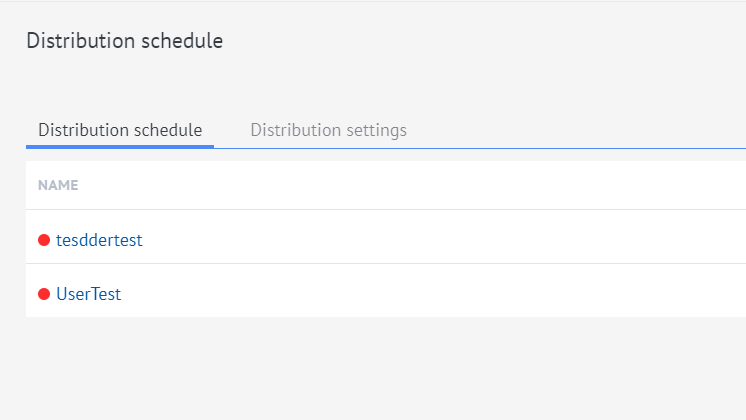The image size is (746, 420).
Task: Click the empty gap between heading and tabs
Action: [300, 85]
